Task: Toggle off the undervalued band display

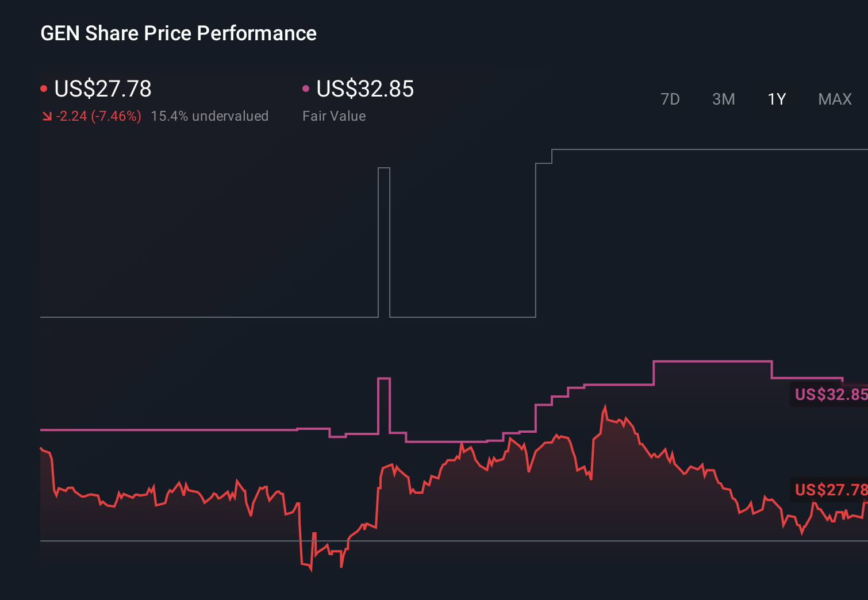Action: tap(210, 116)
